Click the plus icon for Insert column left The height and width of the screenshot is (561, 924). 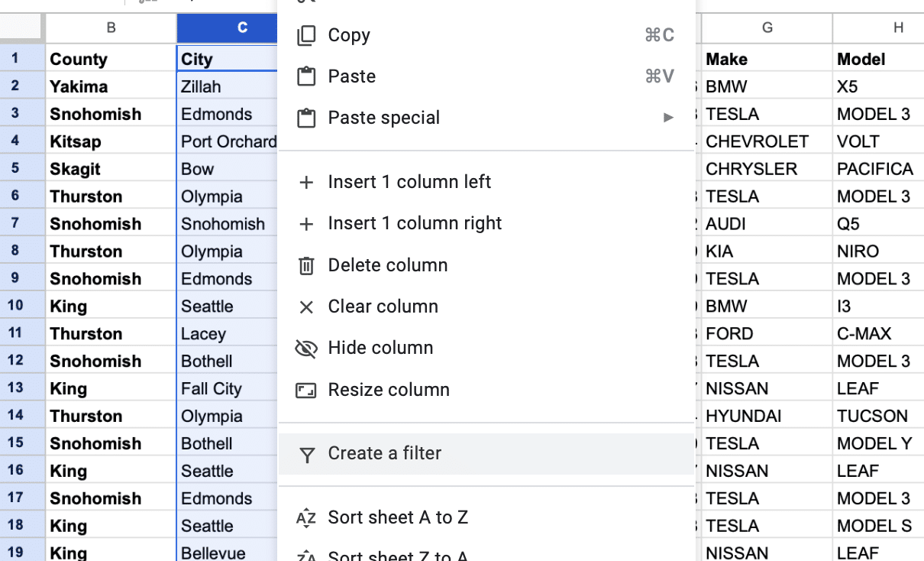pos(306,183)
